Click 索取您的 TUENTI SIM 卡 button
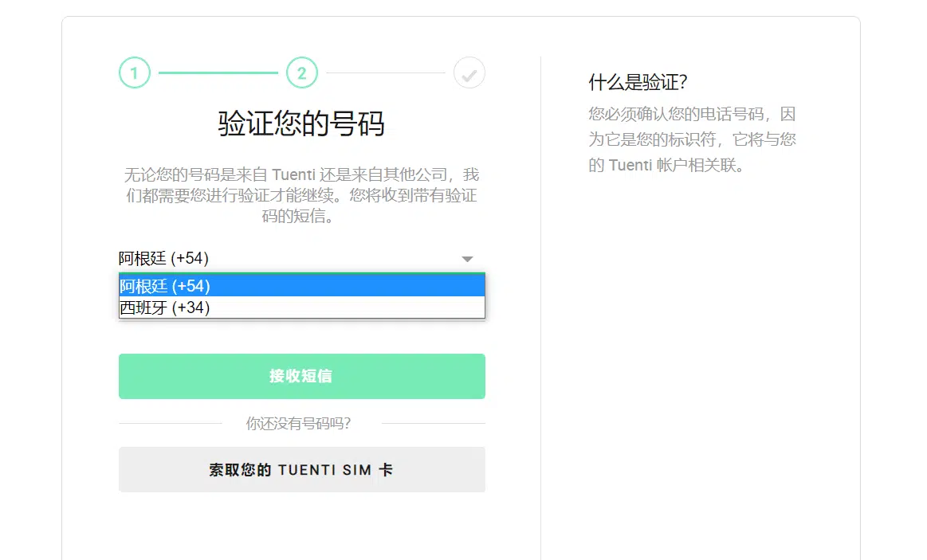The image size is (927, 560). pos(301,470)
